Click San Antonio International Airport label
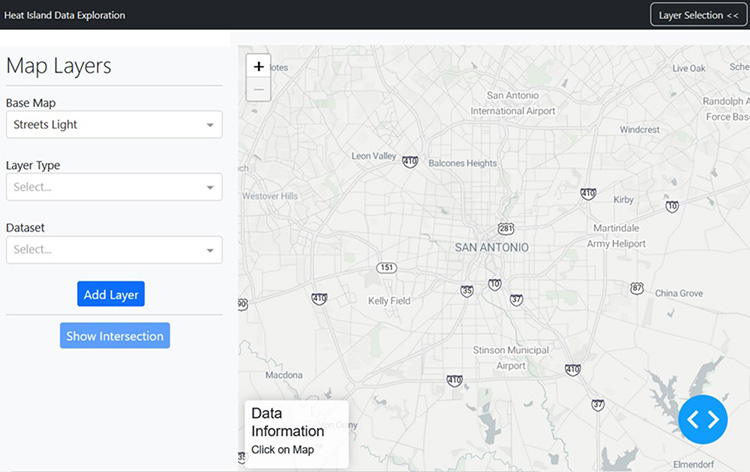Viewport: 750px width, 472px height. pos(513,103)
